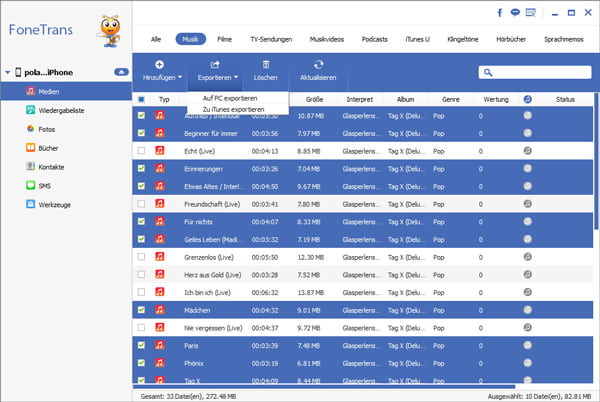The height and width of the screenshot is (402, 600).
Task: Open SMS in the sidebar
Action: pos(44,185)
